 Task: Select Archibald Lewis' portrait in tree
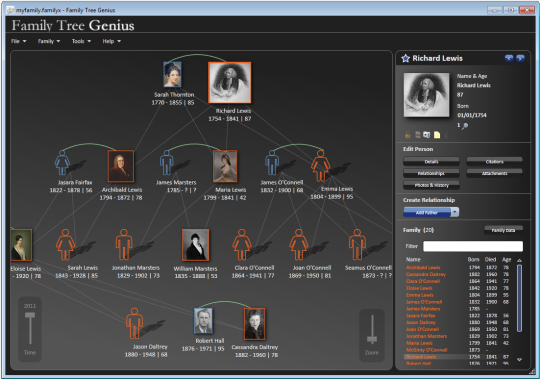121,166
